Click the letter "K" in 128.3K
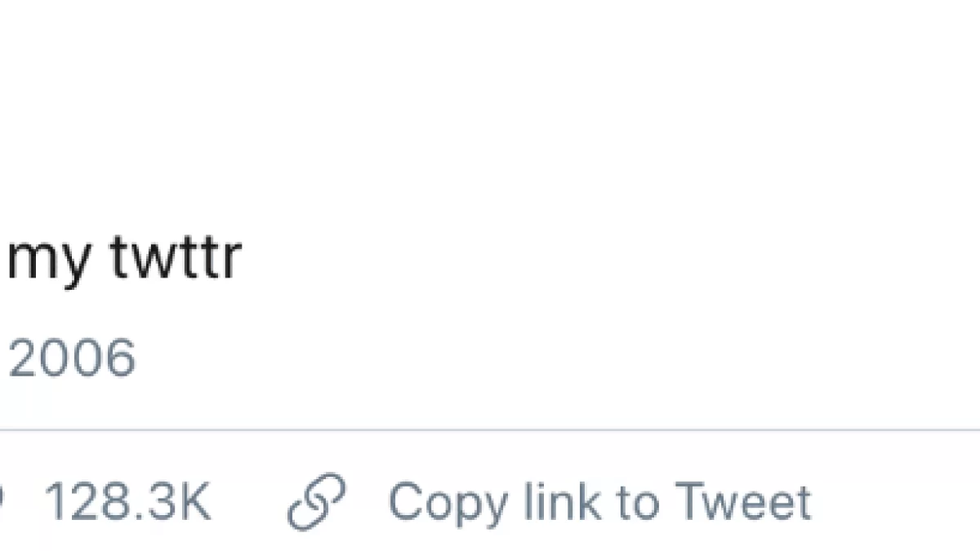980x551 pixels. (194, 502)
